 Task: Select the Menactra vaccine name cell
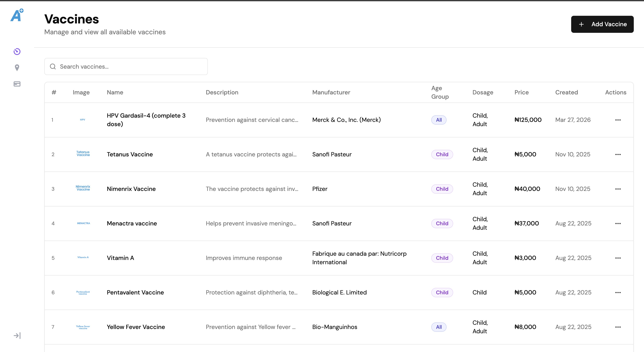pyautogui.click(x=132, y=223)
